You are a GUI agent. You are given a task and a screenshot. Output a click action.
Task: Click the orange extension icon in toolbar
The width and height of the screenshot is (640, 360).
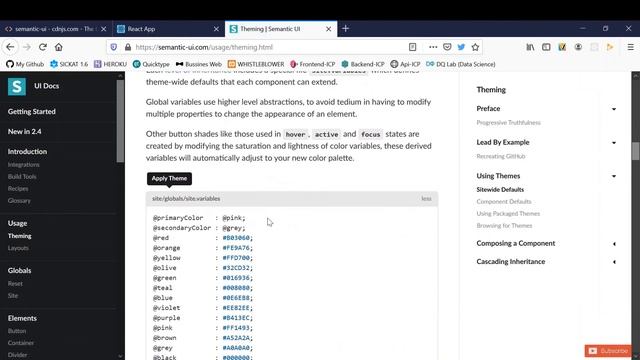coord(610,47)
